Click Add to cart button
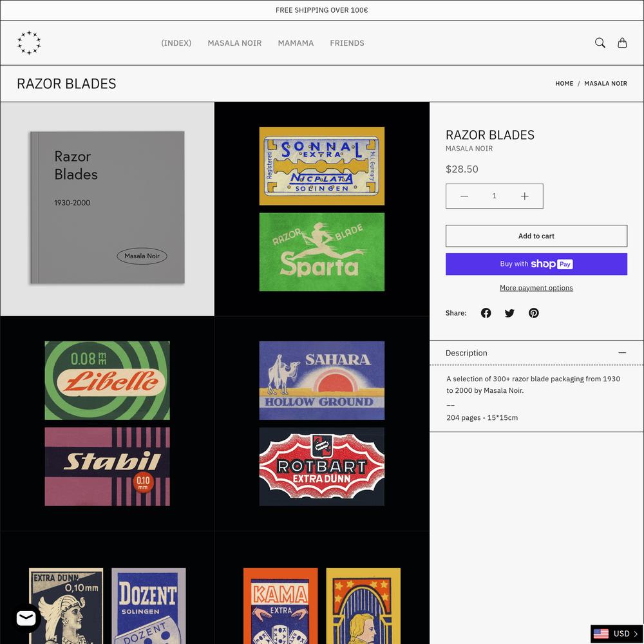 [x=536, y=236]
